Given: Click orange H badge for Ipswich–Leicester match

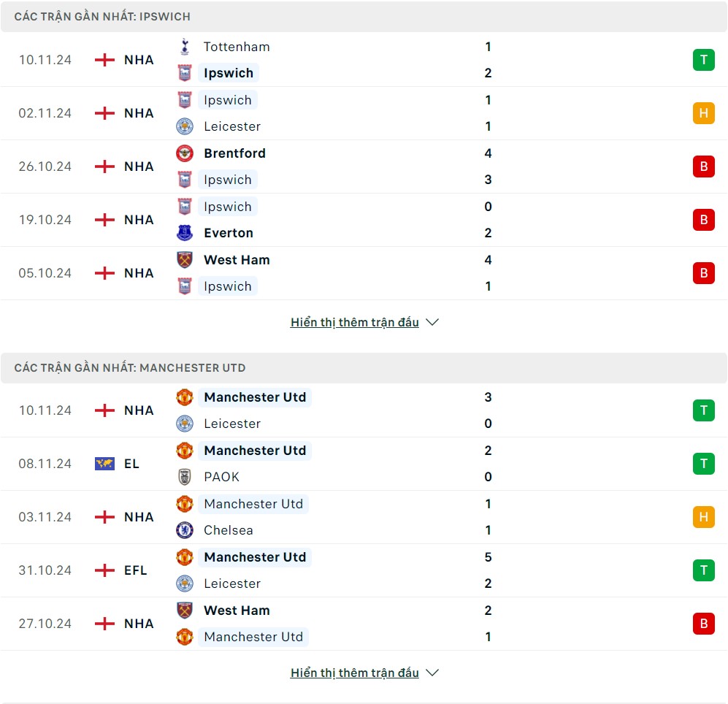Looking at the screenshot, I should point(703,113).
